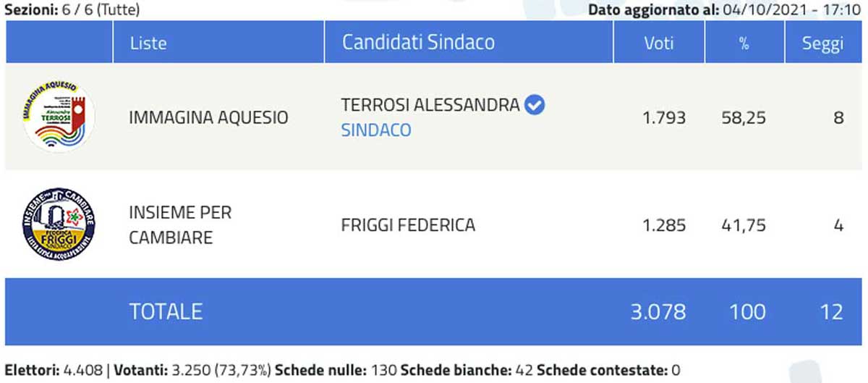Viewport: 868px width, 383px height.
Task: Click the 1.793 votes value
Action: (664, 117)
